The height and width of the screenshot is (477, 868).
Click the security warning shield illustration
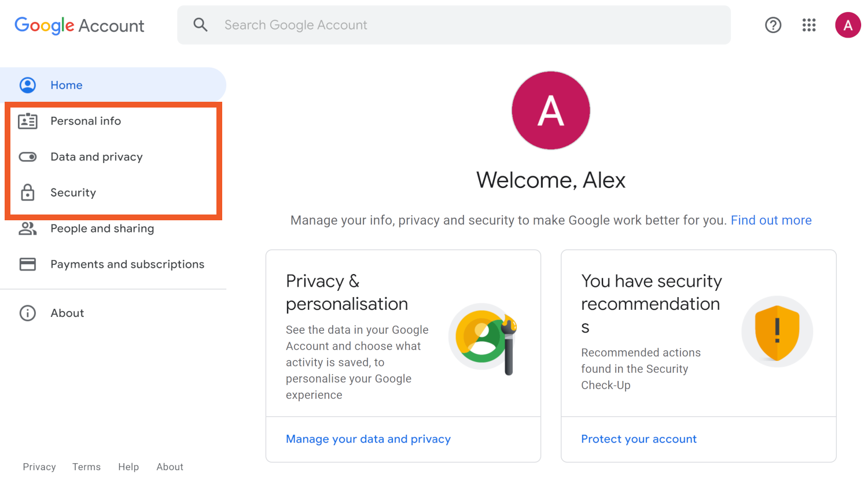point(777,332)
